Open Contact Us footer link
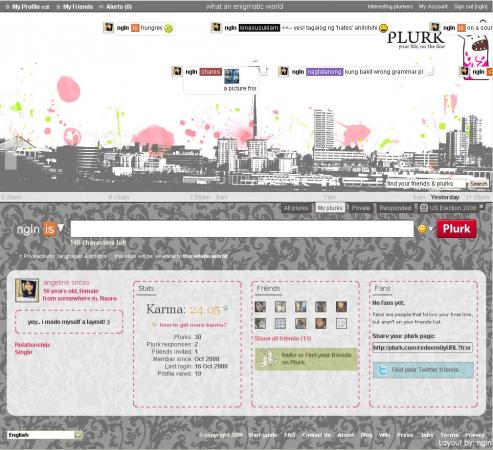Image resolution: width=493 pixels, height=450 pixels. coord(316,435)
